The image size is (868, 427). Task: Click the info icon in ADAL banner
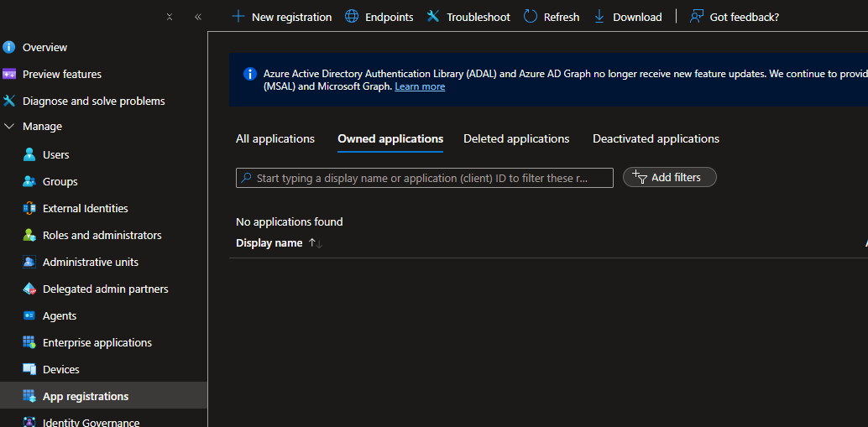coord(250,74)
